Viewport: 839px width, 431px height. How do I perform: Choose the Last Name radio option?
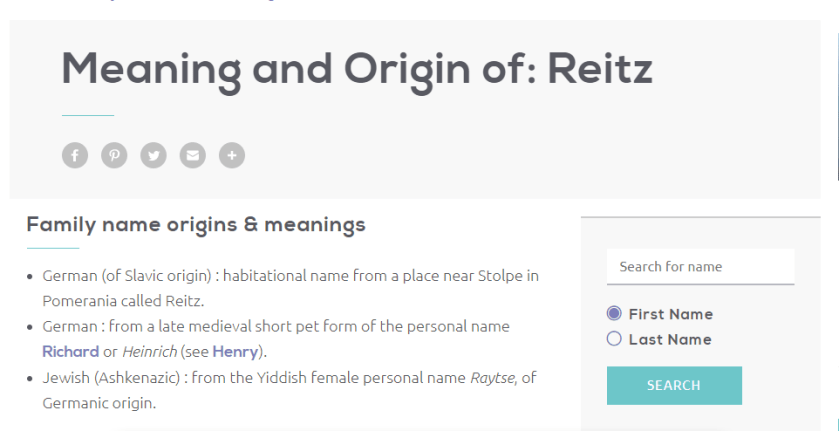(615, 339)
